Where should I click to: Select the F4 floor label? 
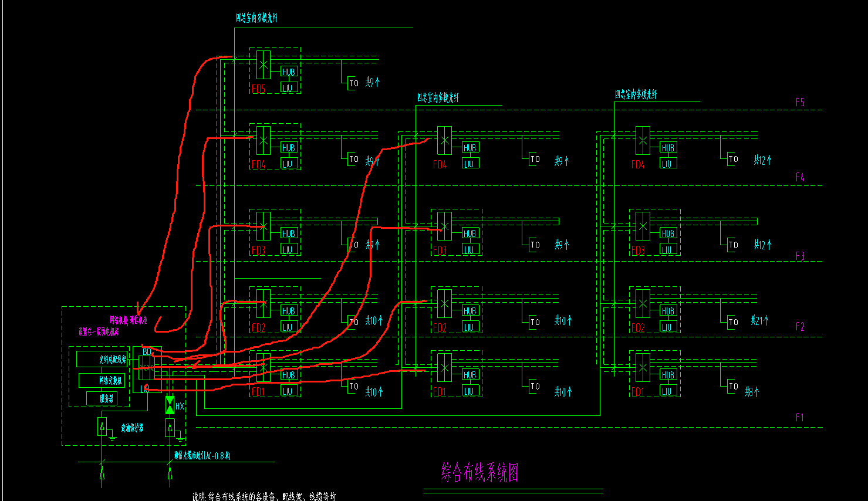[800, 177]
